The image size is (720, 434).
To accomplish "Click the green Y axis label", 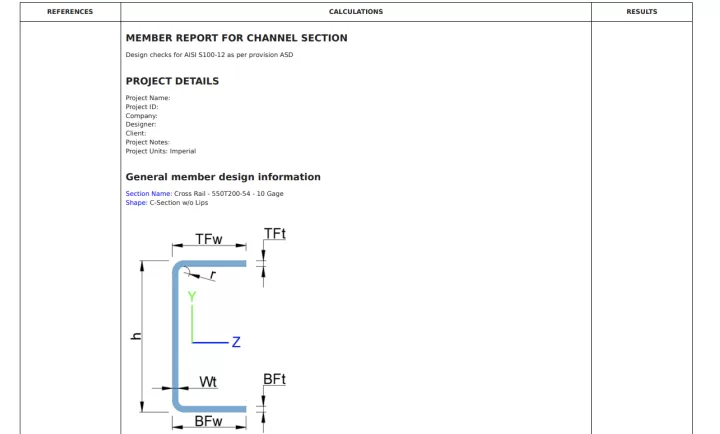I will (x=191, y=297).
